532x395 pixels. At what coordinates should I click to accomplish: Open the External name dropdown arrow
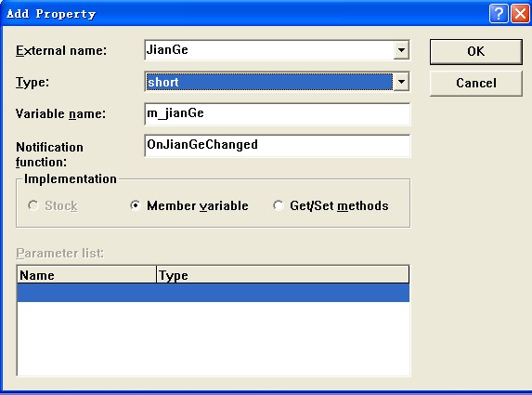click(401, 50)
